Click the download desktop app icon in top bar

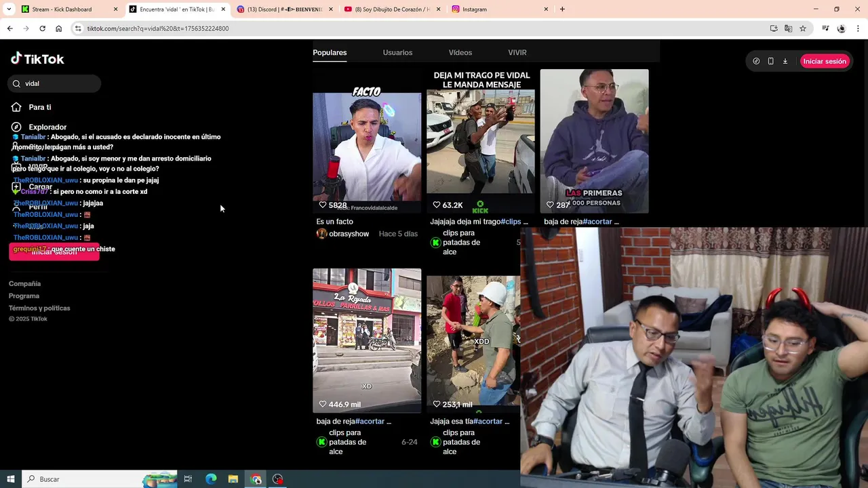tap(785, 61)
